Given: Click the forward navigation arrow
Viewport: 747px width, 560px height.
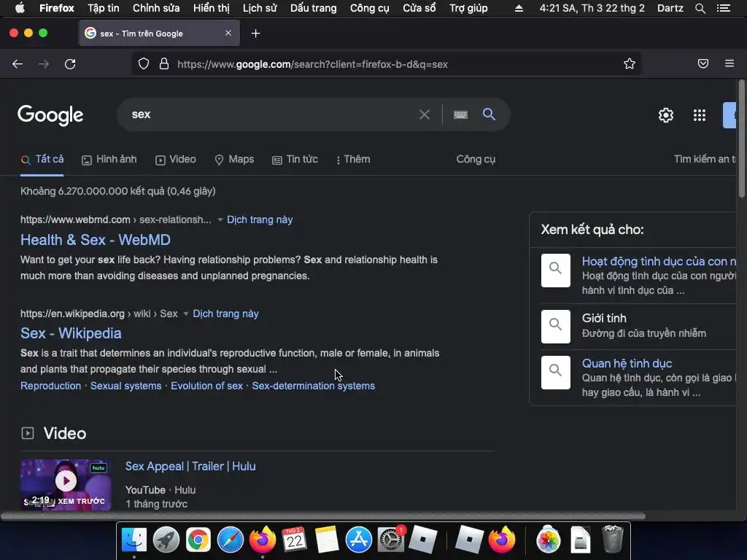Looking at the screenshot, I should pos(44,64).
